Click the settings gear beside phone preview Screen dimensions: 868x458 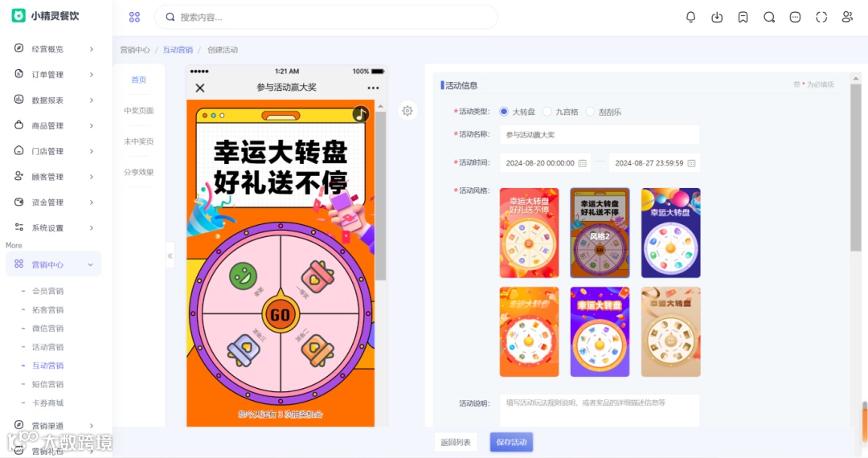(x=407, y=111)
